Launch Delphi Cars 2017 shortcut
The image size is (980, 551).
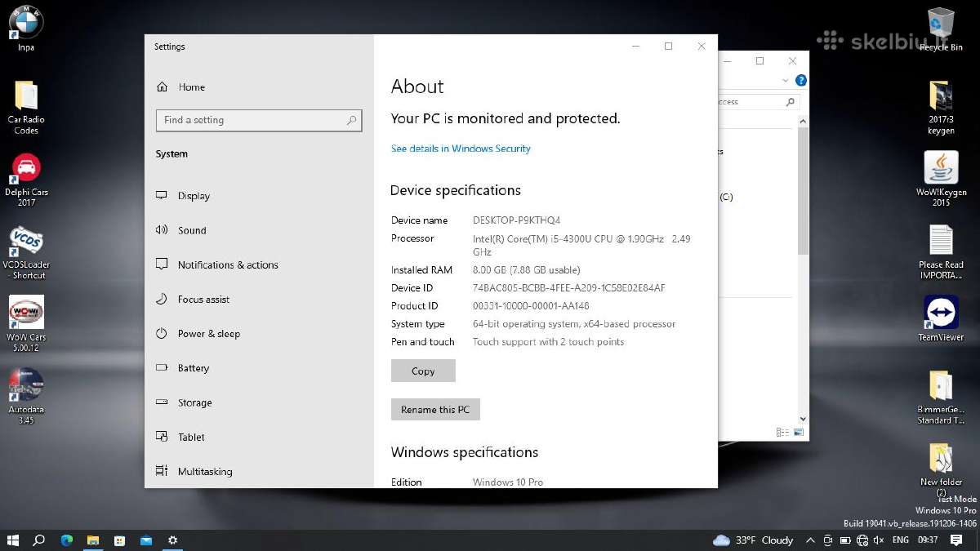tap(26, 179)
